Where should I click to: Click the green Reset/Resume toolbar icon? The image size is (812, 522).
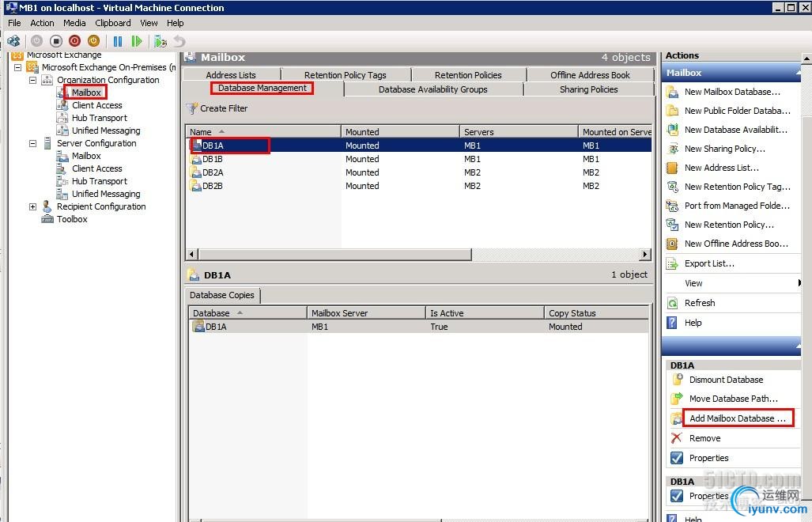pos(137,41)
